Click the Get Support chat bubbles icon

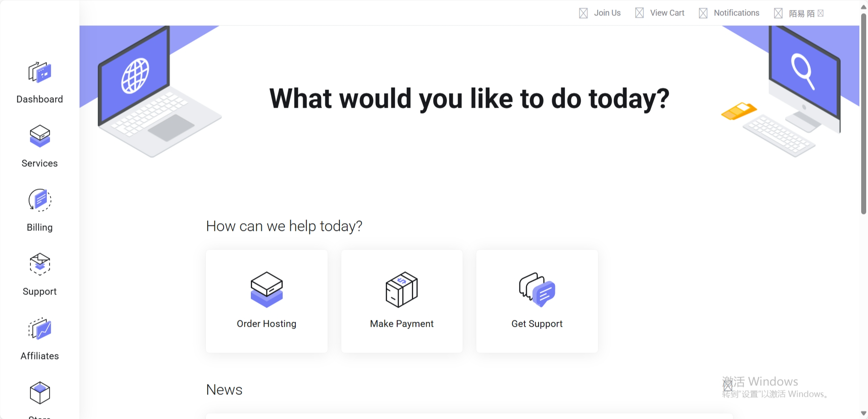click(x=537, y=289)
